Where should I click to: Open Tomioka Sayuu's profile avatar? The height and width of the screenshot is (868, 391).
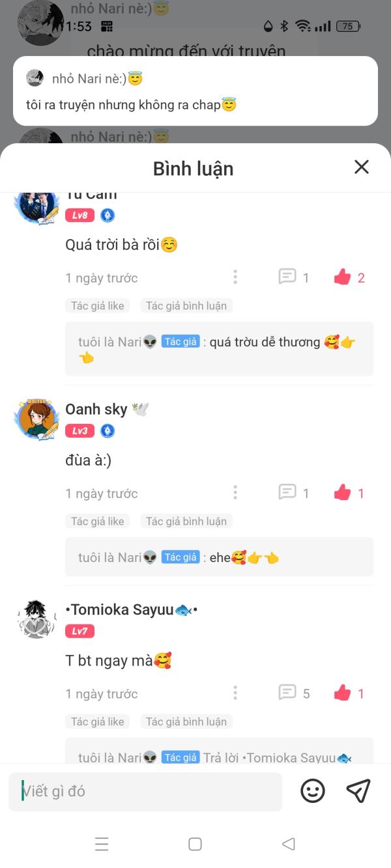click(36, 619)
